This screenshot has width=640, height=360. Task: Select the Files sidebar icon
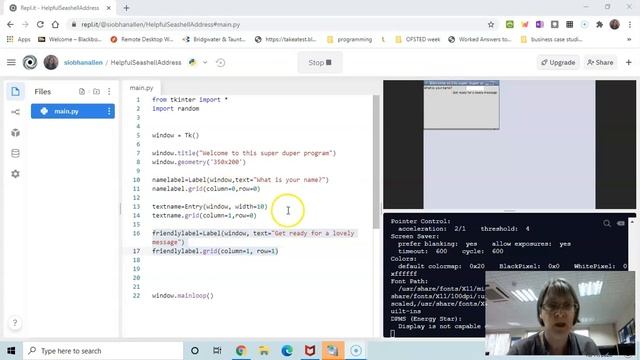tap(15, 91)
